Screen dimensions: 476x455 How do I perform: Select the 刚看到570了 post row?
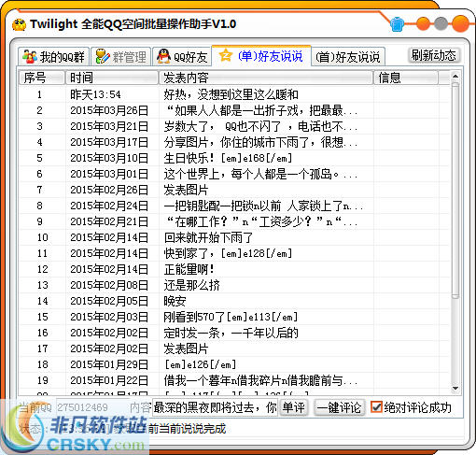click(x=234, y=317)
